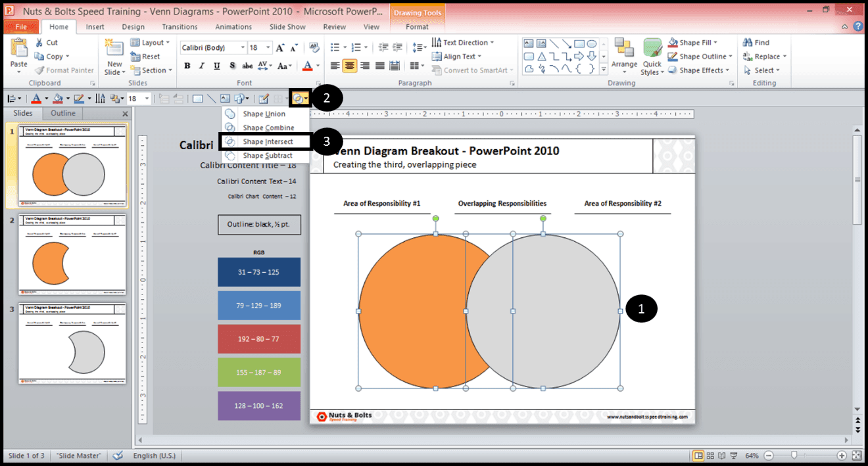The image size is (868, 466).
Task: Click spell check icon in status bar
Action: (x=118, y=455)
